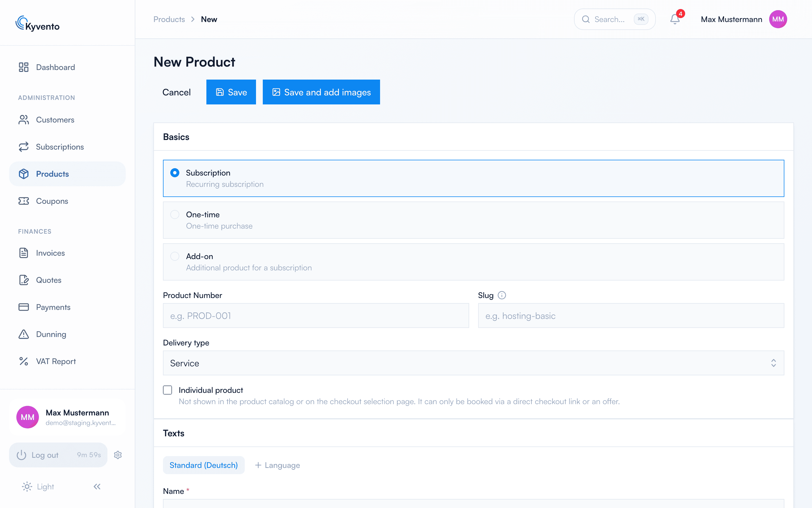This screenshot has height=508, width=812.
Task: Click the Basics section heading
Action: click(176, 137)
